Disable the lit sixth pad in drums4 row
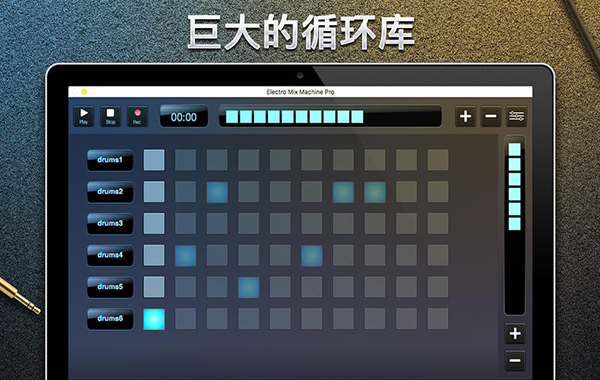 [312, 255]
